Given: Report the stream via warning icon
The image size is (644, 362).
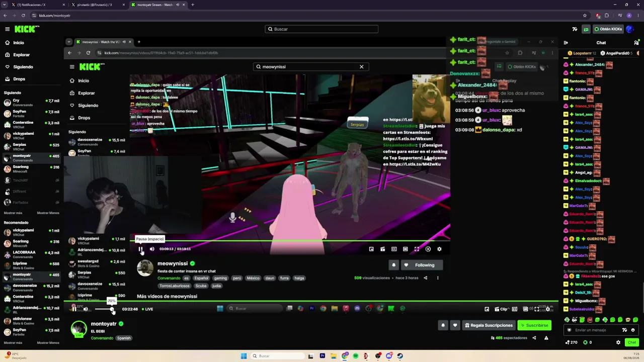Looking at the screenshot, I should pyautogui.click(x=546, y=338).
